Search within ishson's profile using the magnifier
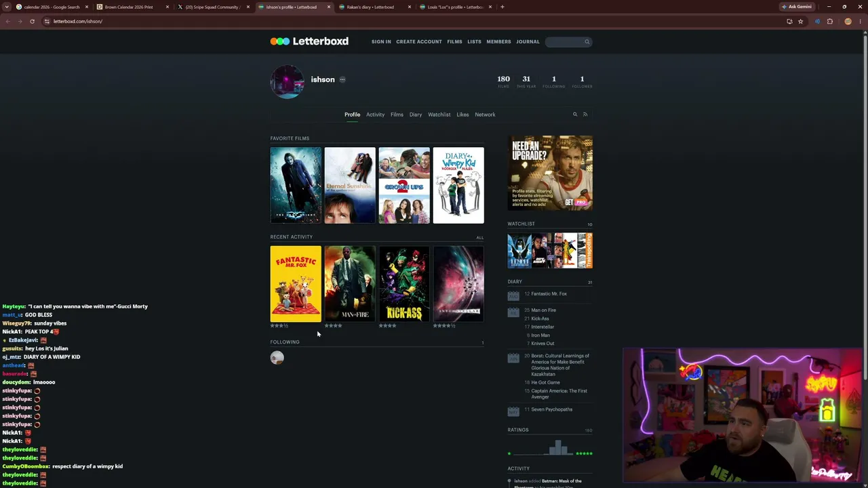Image resolution: width=868 pixels, height=488 pixels. 575,115
